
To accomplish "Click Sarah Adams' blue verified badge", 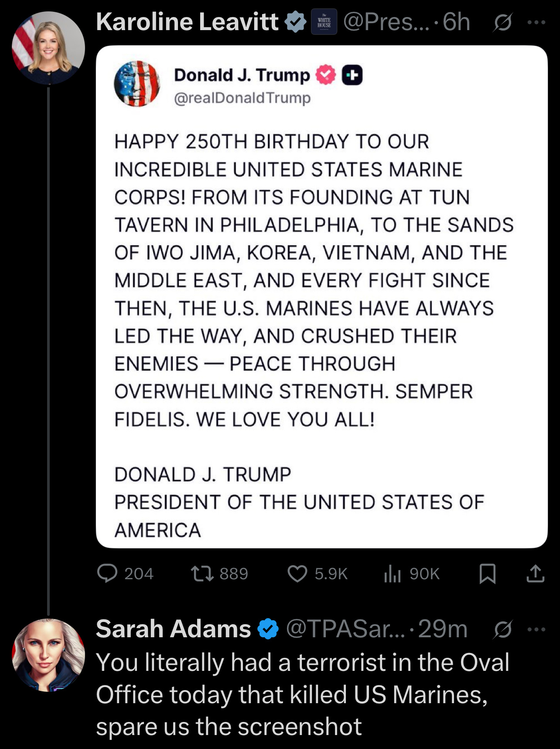I will [x=268, y=629].
